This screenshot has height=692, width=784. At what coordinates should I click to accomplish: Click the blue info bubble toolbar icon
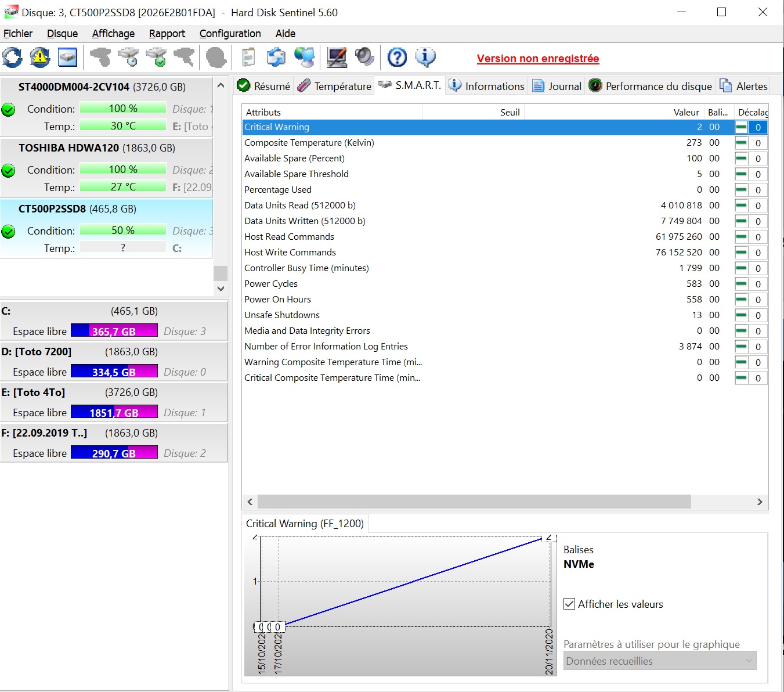point(425,57)
